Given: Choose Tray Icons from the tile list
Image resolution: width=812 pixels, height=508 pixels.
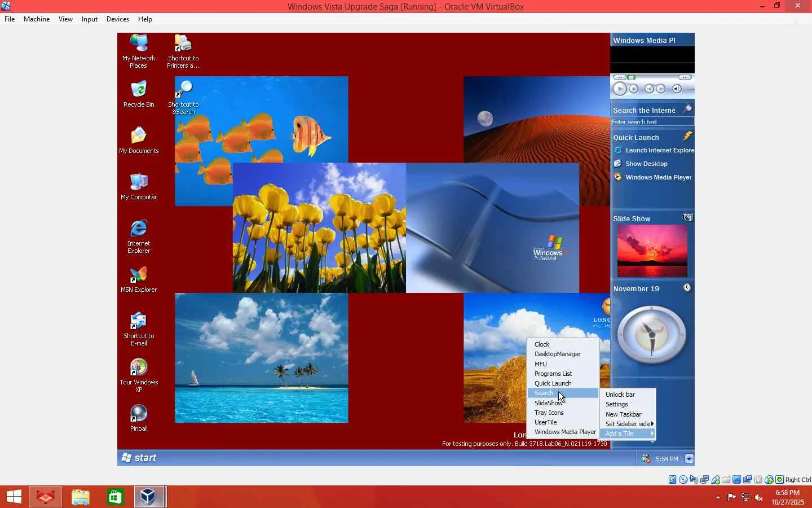Looking at the screenshot, I should tap(563, 413).
